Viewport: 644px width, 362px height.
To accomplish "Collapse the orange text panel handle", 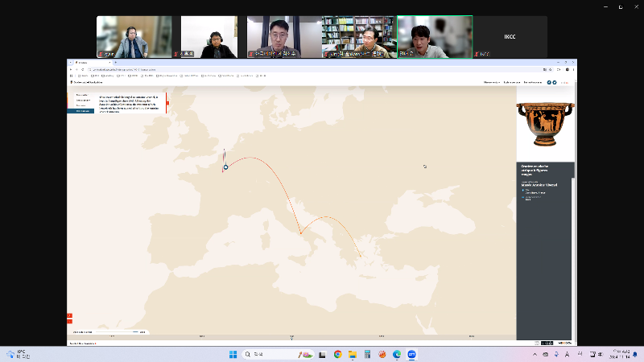I will [x=167, y=102].
